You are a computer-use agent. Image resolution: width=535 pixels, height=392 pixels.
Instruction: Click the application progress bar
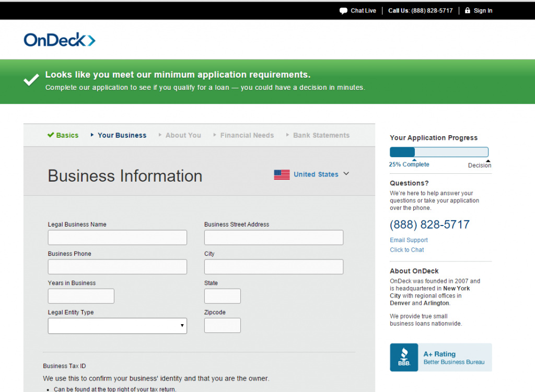click(439, 152)
